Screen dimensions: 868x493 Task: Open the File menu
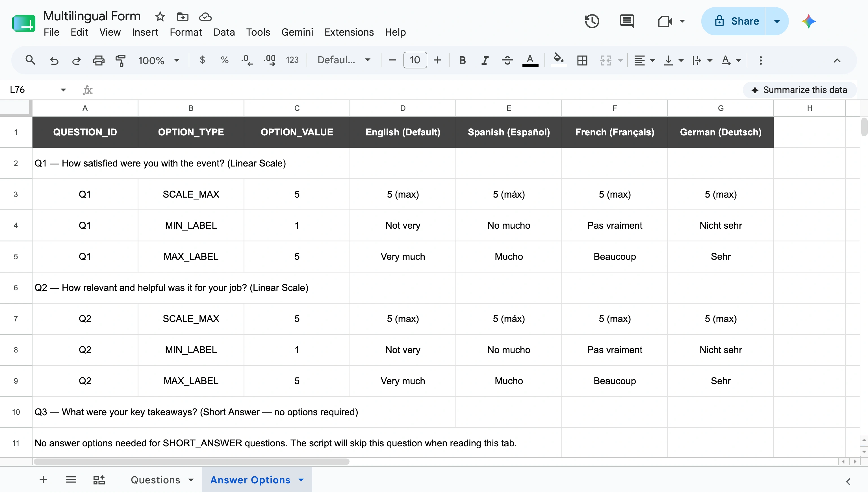click(51, 32)
